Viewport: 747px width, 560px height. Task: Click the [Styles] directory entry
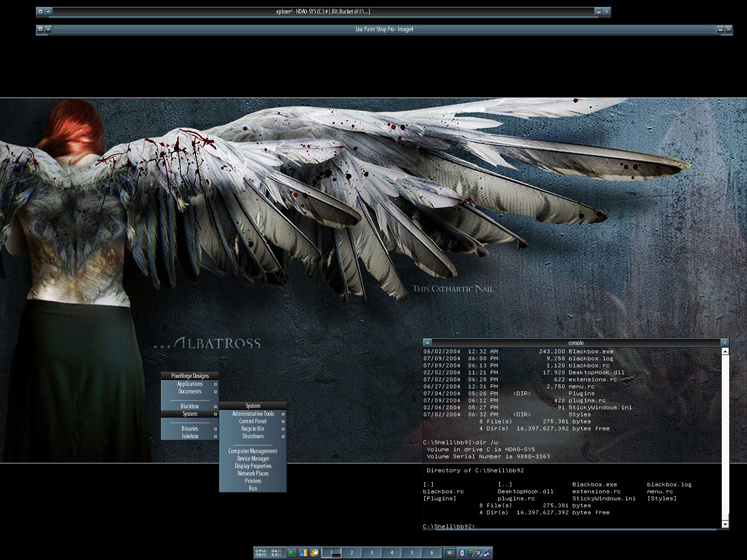coord(662,498)
